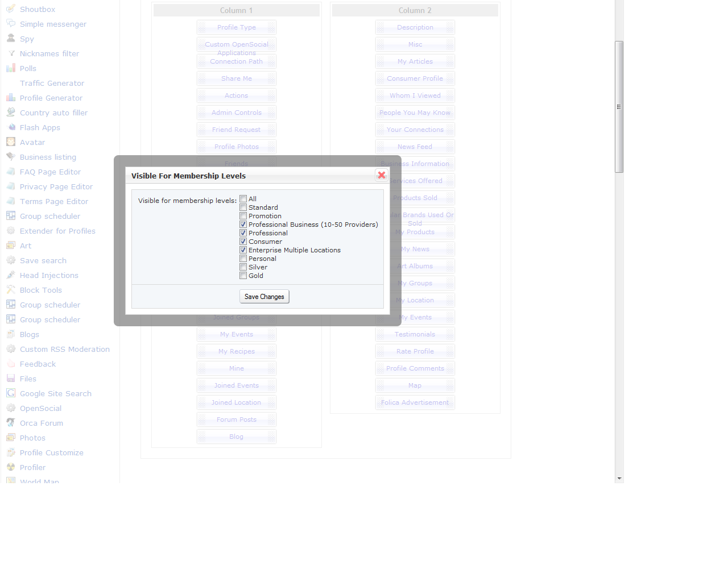Tick the Gold membership checkbox
728x565 pixels.
(243, 276)
